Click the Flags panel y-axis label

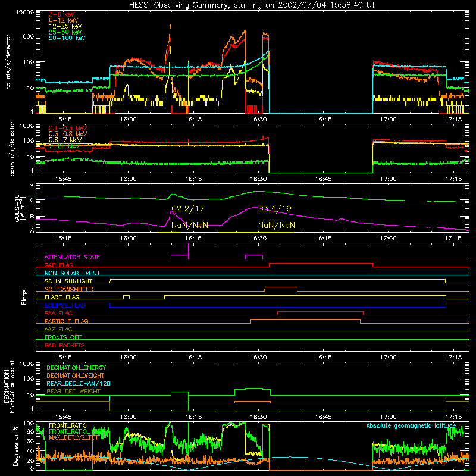pyautogui.click(x=24, y=297)
